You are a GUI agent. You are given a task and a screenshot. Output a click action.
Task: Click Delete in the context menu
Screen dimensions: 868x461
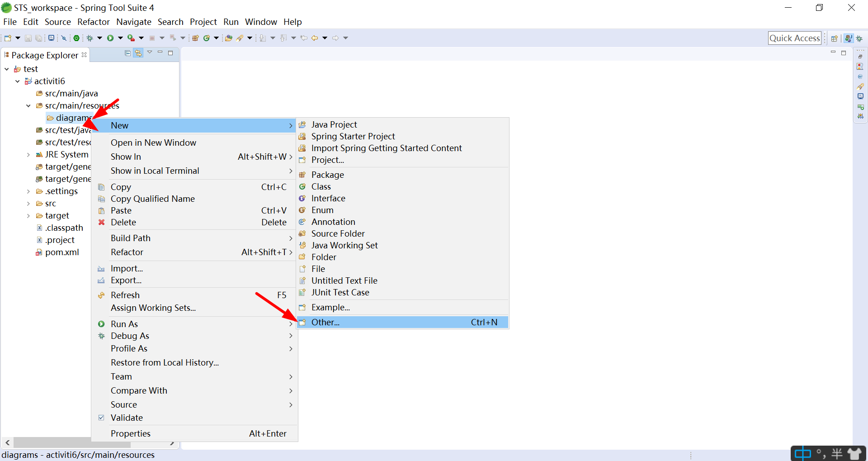[195, 222]
